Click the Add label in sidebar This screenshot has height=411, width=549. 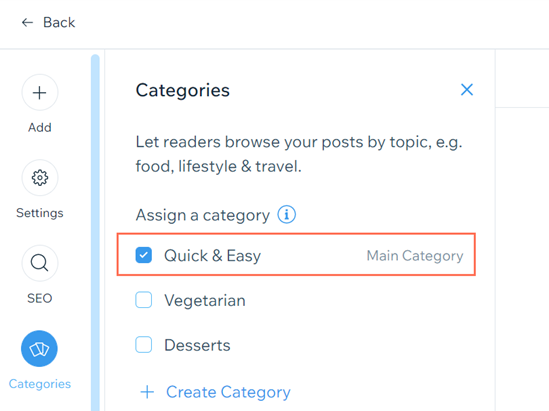tap(40, 127)
